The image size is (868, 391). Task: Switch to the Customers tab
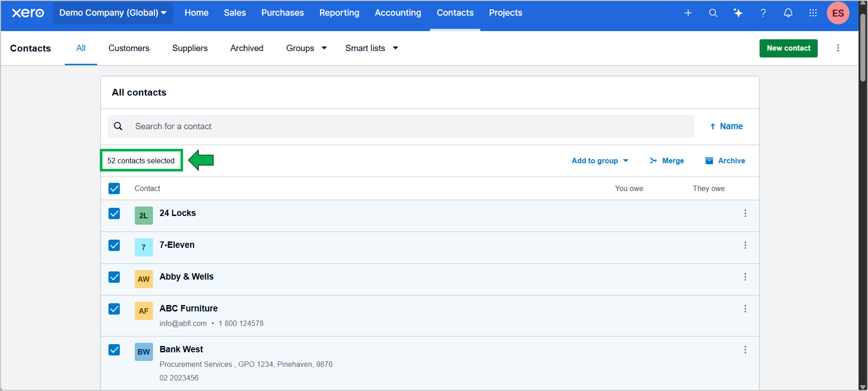pos(129,48)
